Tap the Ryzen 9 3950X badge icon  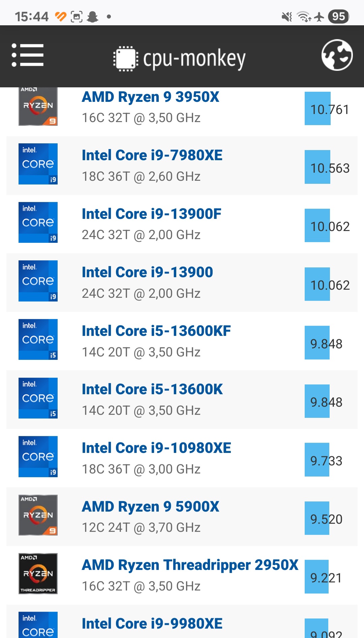click(x=38, y=107)
